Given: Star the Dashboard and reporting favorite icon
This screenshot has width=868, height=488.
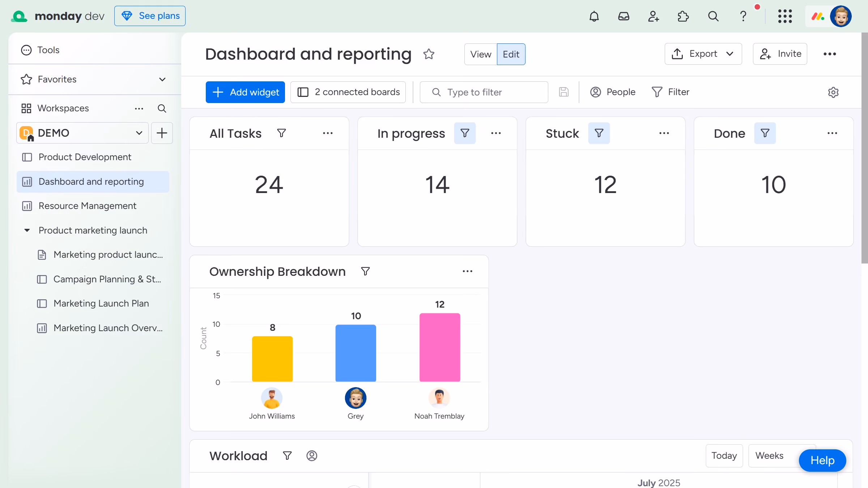Looking at the screenshot, I should 429,54.
